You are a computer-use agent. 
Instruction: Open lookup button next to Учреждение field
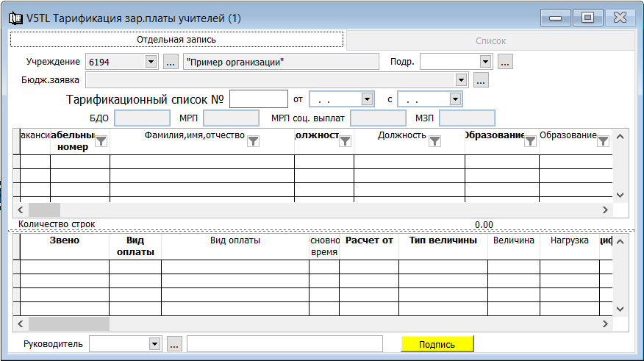pyautogui.click(x=170, y=62)
